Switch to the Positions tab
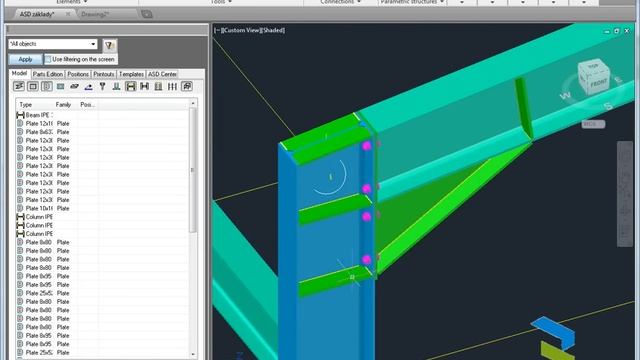The image size is (640, 360). (78, 74)
